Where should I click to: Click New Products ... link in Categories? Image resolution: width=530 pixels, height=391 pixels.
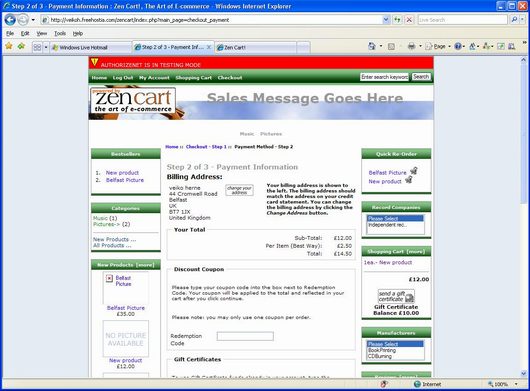click(x=115, y=239)
